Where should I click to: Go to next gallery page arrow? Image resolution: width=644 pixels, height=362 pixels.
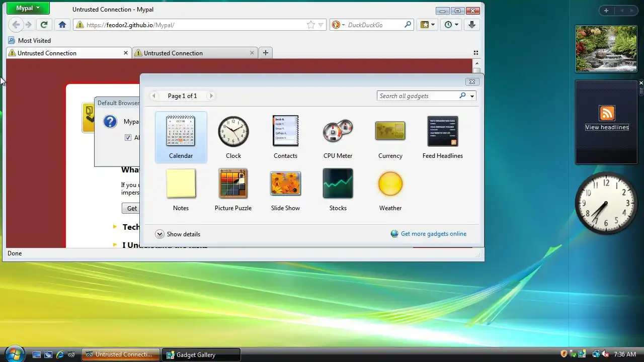click(211, 96)
